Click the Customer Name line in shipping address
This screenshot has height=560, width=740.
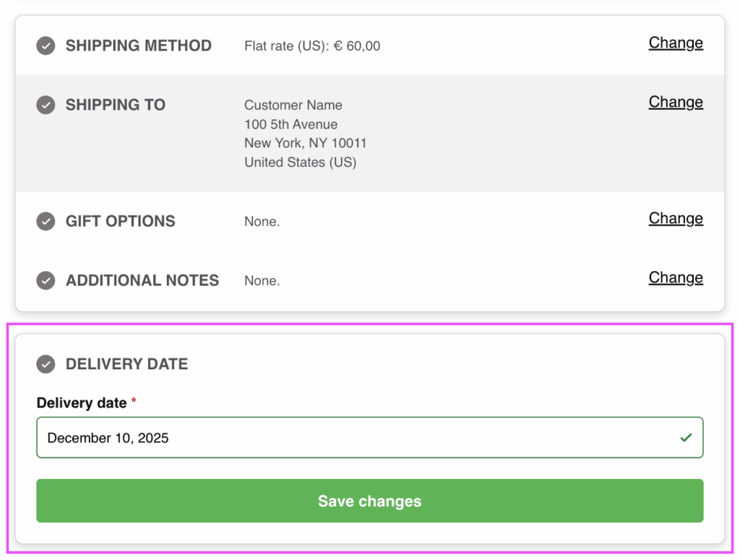(293, 105)
